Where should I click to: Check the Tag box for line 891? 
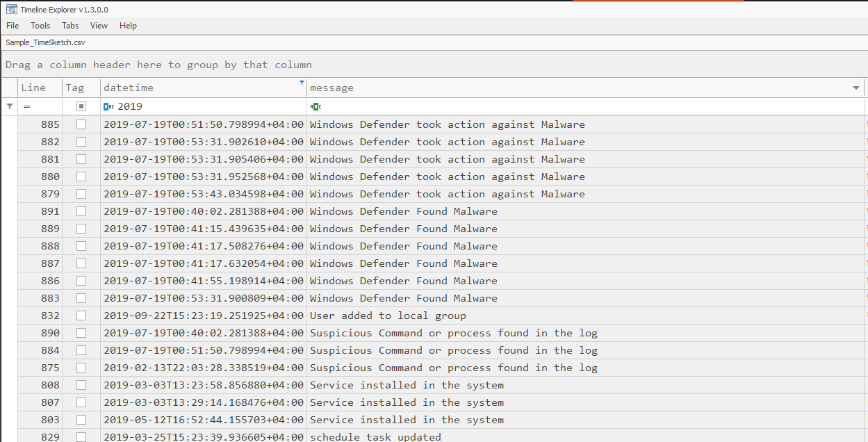tap(81, 211)
